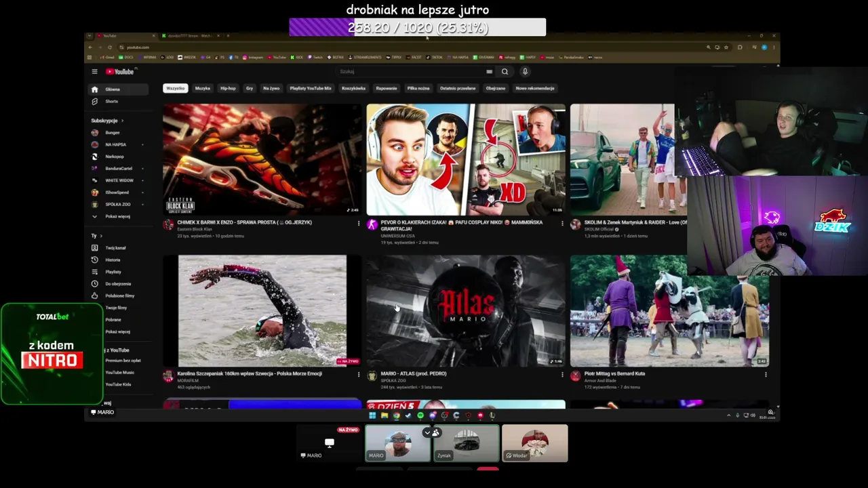Select Zyniak participant tile
This screenshot has width=868, height=488.
(x=467, y=443)
